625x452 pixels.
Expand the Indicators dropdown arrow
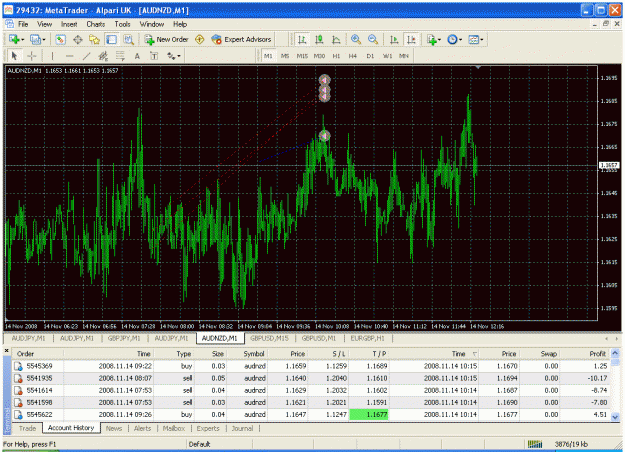click(439, 40)
